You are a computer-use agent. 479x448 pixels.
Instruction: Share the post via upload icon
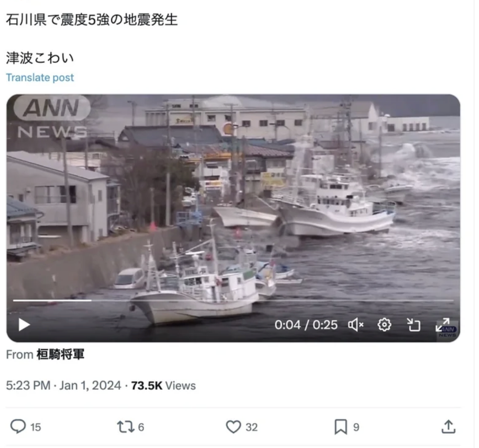[x=448, y=427]
